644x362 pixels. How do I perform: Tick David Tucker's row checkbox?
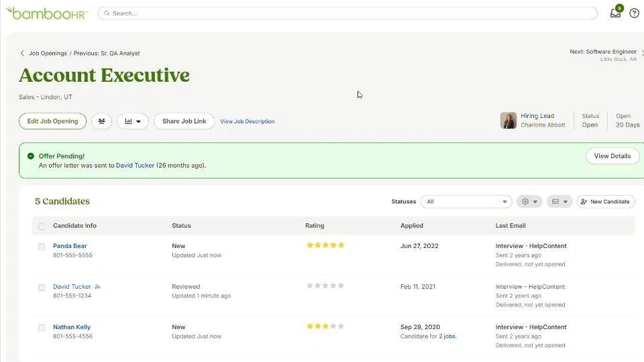[x=42, y=288]
